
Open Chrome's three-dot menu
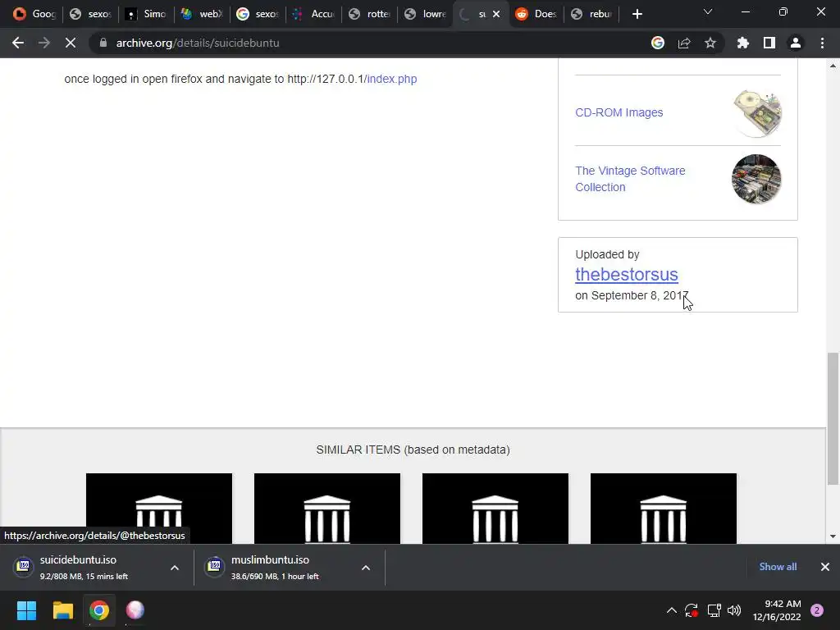[822, 43]
